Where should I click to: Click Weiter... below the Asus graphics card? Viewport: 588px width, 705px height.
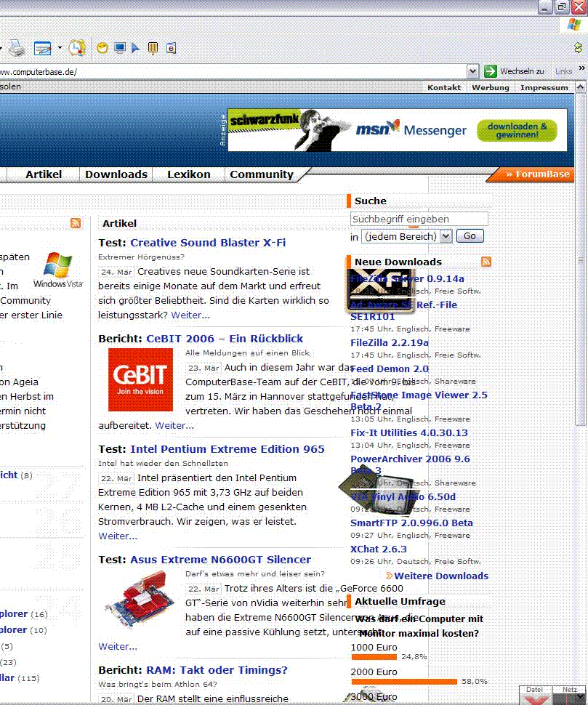point(118,647)
